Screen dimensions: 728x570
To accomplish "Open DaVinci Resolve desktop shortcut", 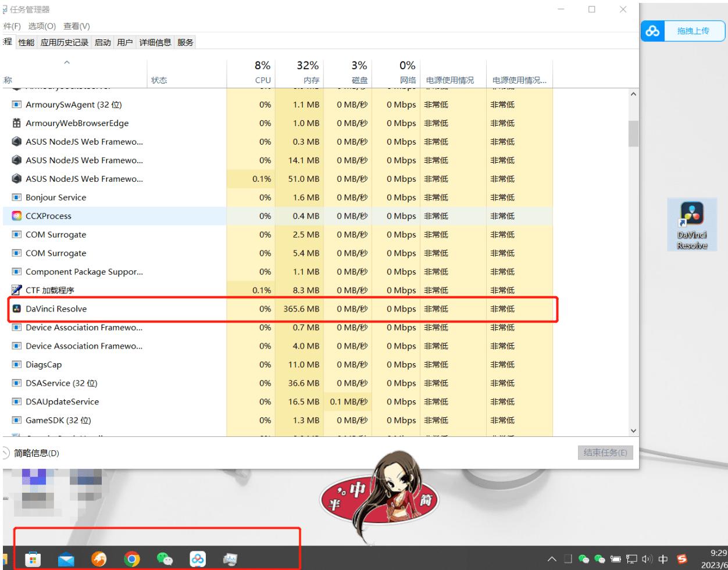I will click(x=692, y=225).
